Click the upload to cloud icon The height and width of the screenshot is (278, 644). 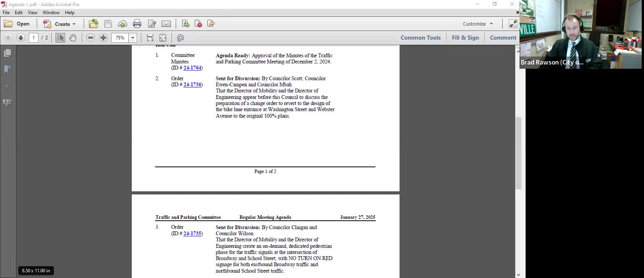click(123, 24)
